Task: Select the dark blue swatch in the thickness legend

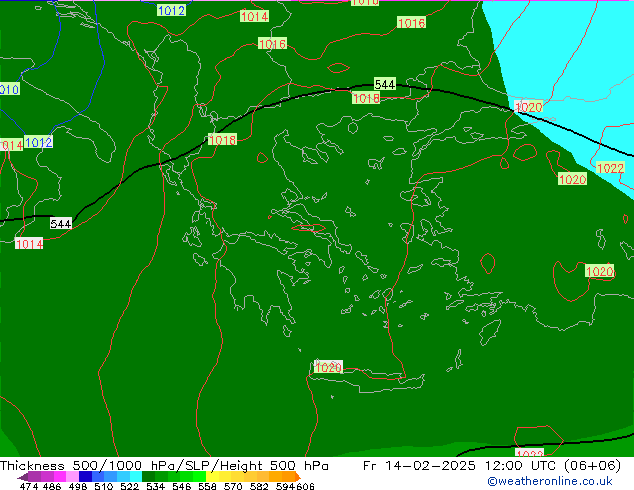Action: tap(85, 476)
